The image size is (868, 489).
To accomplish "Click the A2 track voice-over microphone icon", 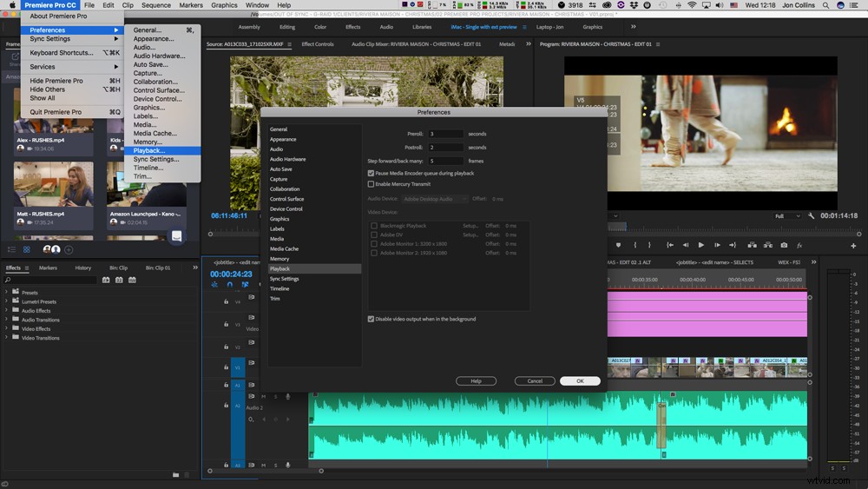I will coord(288,397).
